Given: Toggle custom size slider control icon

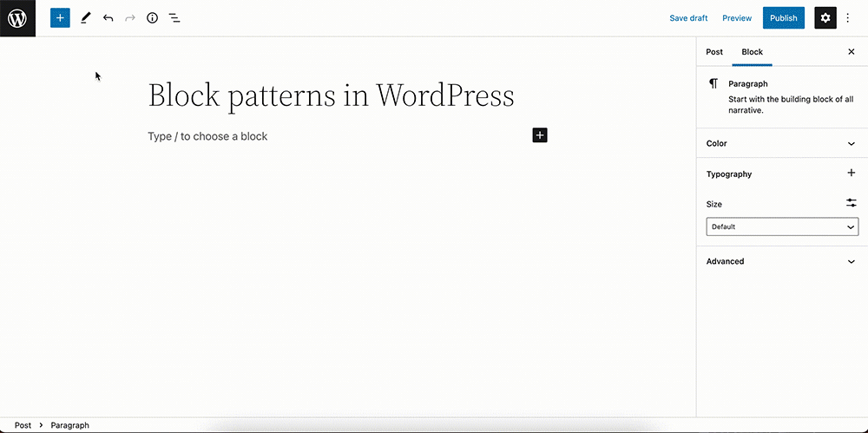Looking at the screenshot, I should [x=852, y=203].
